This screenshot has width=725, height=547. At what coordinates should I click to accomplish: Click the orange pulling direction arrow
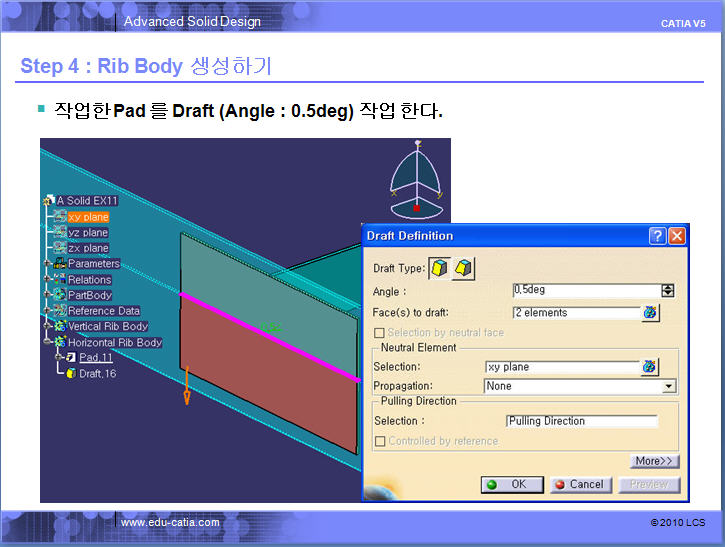coord(186,386)
